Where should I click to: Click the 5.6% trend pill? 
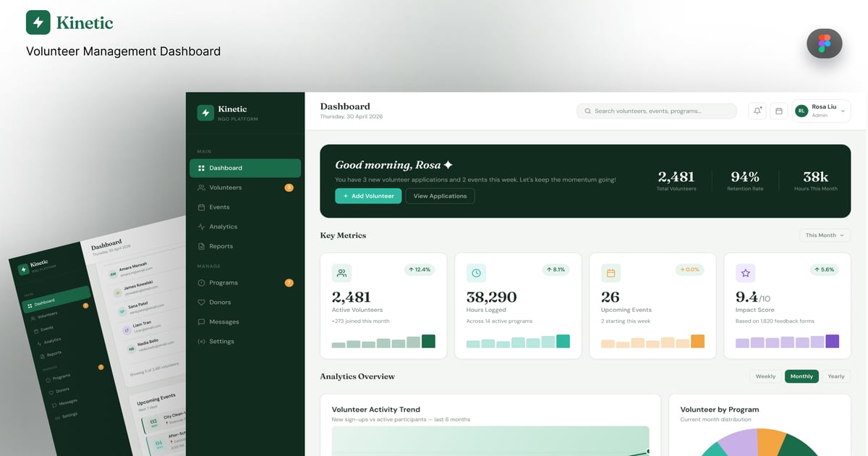click(825, 269)
